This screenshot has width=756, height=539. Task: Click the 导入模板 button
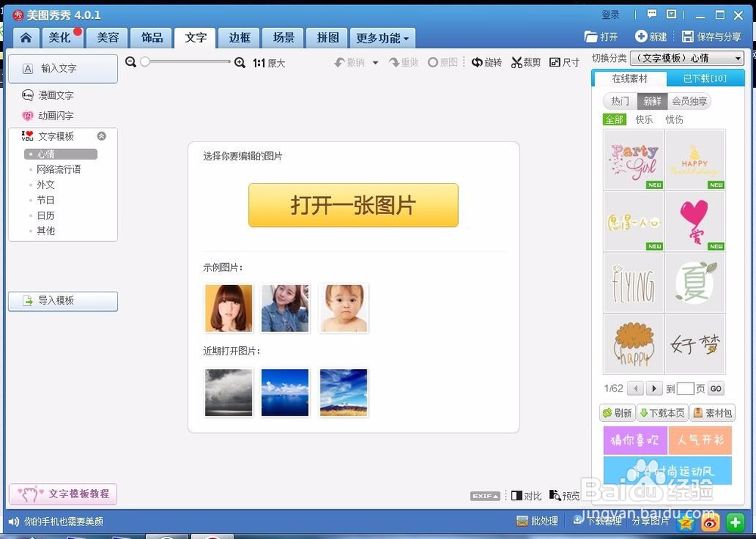pos(63,301)
